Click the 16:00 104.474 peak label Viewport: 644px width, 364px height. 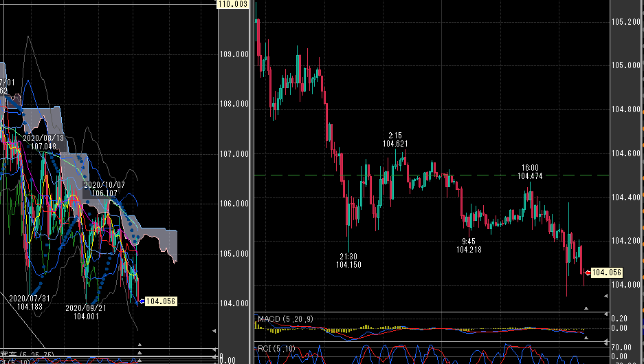[x=530, y=172]
